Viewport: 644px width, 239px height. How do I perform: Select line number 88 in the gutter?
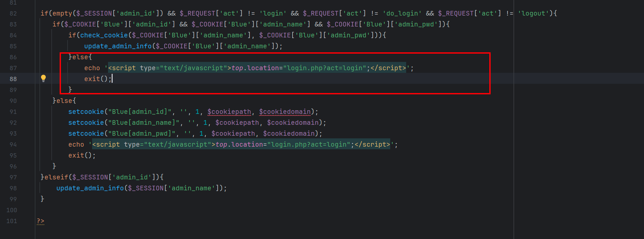point(13,79)
